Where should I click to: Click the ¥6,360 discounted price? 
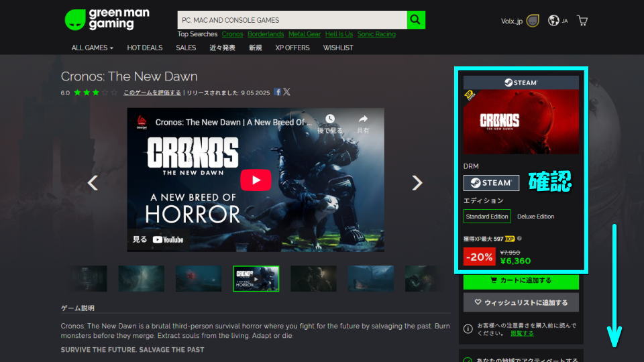pyautogui.click(x=515, y=261)
